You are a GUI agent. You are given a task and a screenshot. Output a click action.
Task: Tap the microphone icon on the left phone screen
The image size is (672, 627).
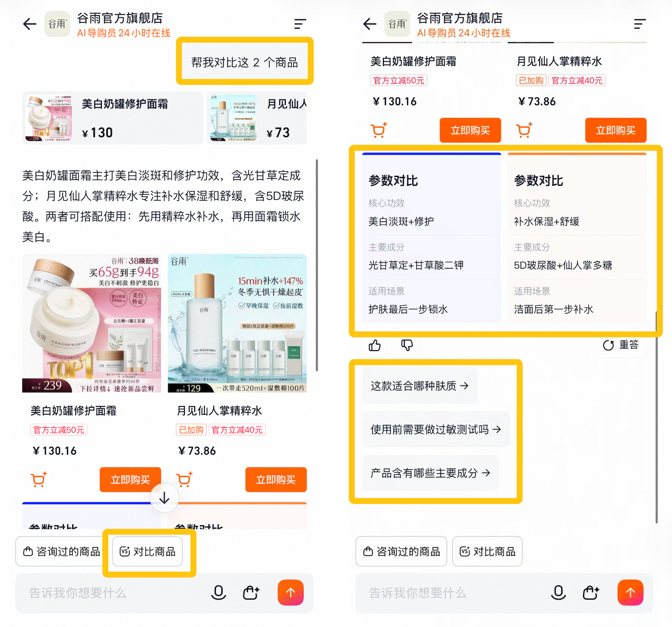(x=218, y=593)
